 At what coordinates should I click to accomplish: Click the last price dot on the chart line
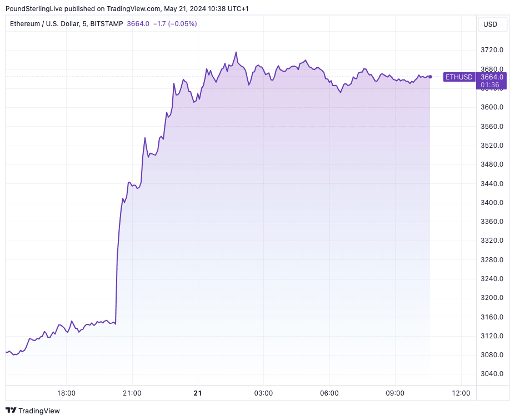point(430,77)
